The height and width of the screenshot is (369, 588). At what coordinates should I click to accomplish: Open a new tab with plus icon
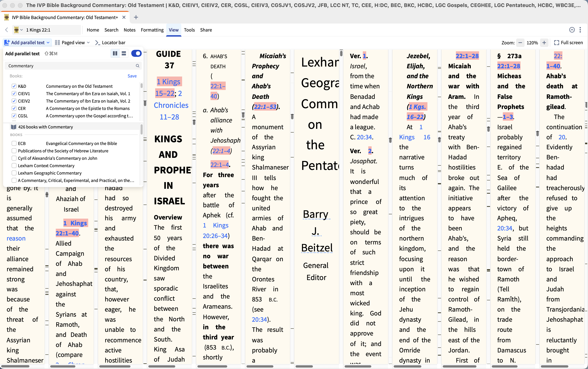[136, 17]
